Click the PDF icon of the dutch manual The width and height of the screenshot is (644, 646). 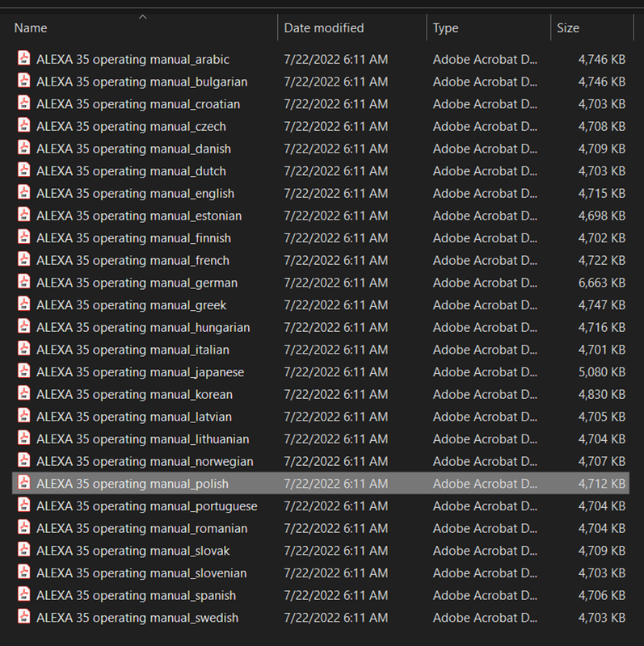coord(24,170)
